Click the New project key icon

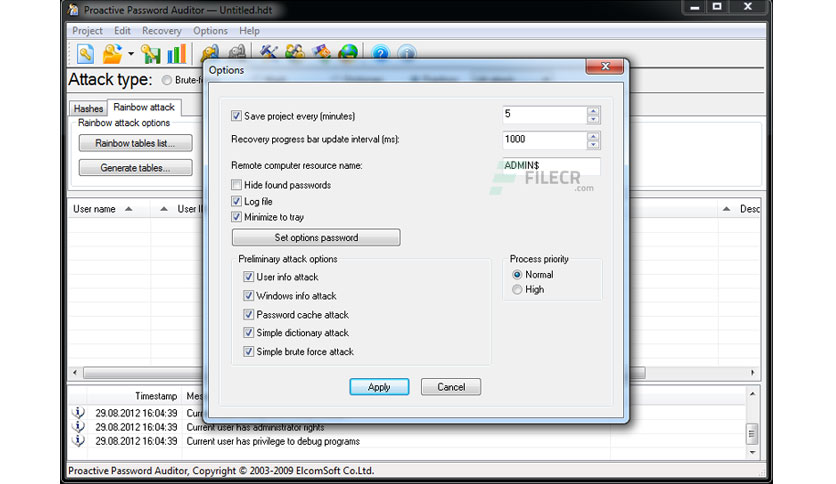[85, 53]
